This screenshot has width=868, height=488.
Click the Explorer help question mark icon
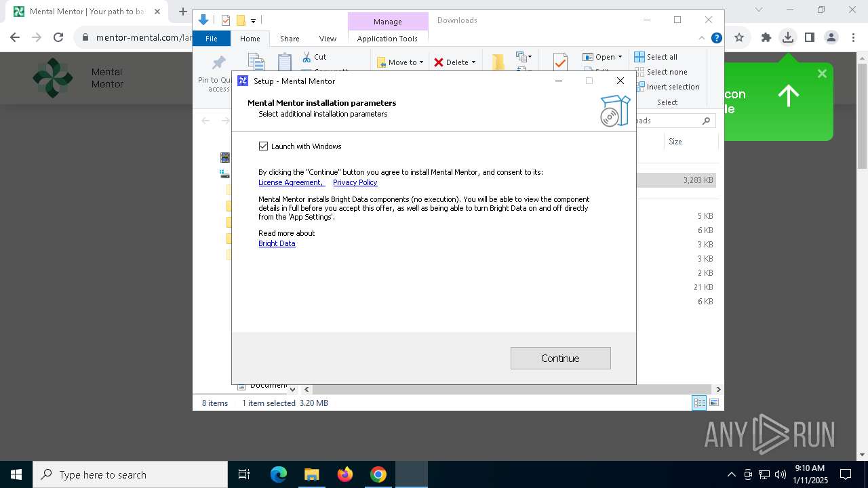point(716,38)
